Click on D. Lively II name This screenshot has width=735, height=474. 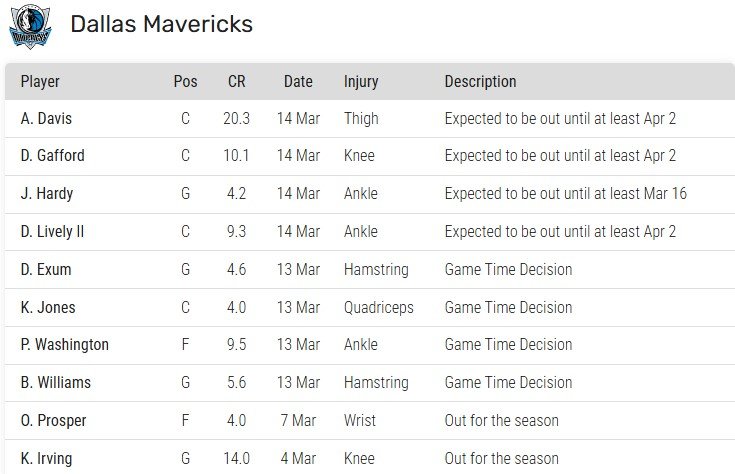point(52,231)
